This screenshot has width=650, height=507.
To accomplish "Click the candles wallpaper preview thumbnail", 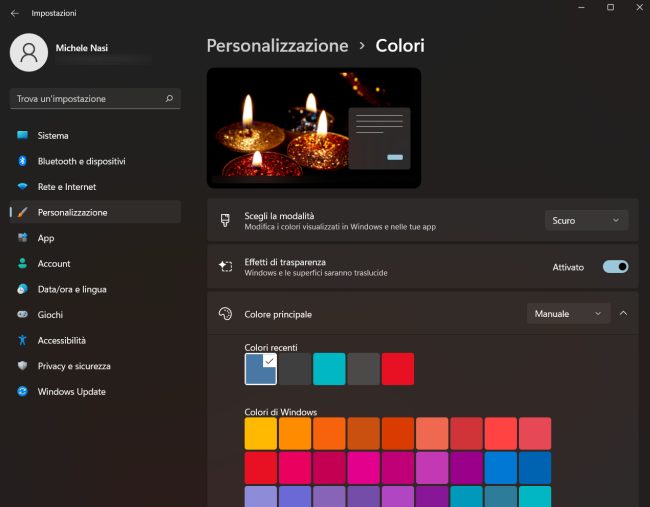I will [314, 128].
